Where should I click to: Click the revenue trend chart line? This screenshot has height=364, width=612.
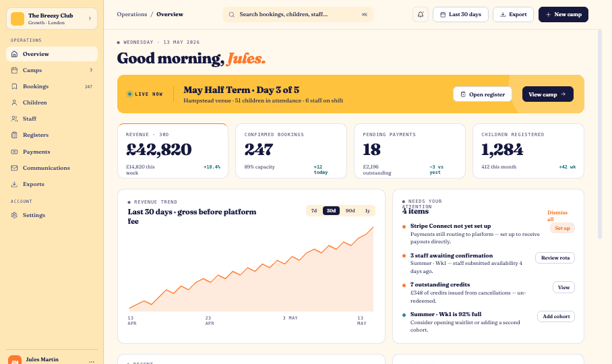[251, 268]
